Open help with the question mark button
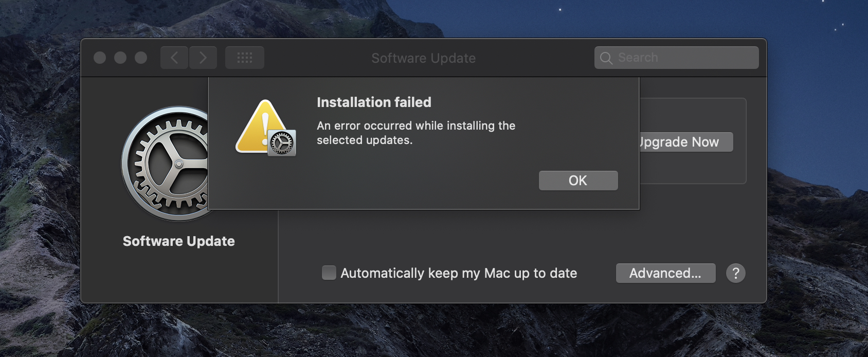The image size is (868, 357). [x=736, y=273]
